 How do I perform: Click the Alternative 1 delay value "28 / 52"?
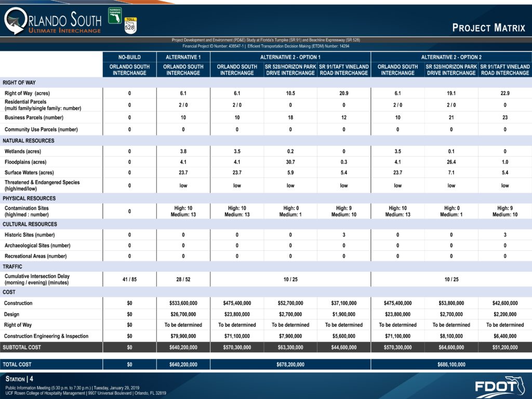pos(183,279)
